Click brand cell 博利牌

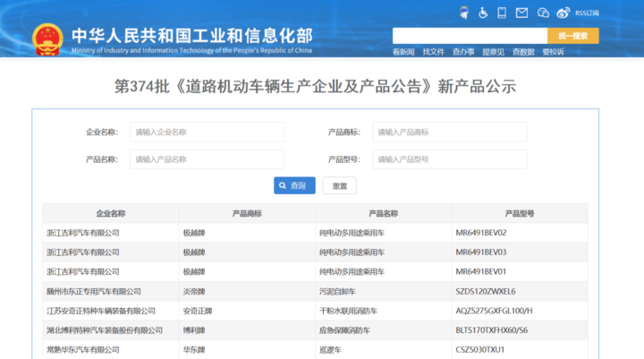pos(194,330)
